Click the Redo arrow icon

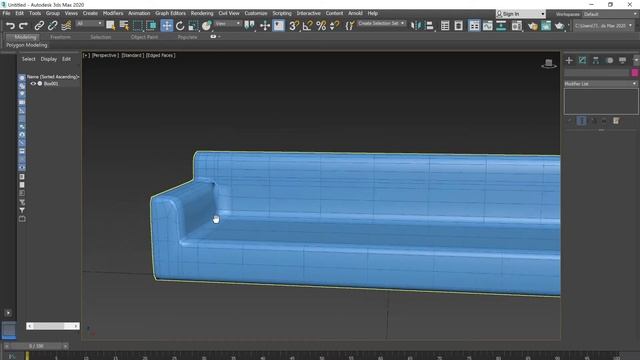coord(23,26)
